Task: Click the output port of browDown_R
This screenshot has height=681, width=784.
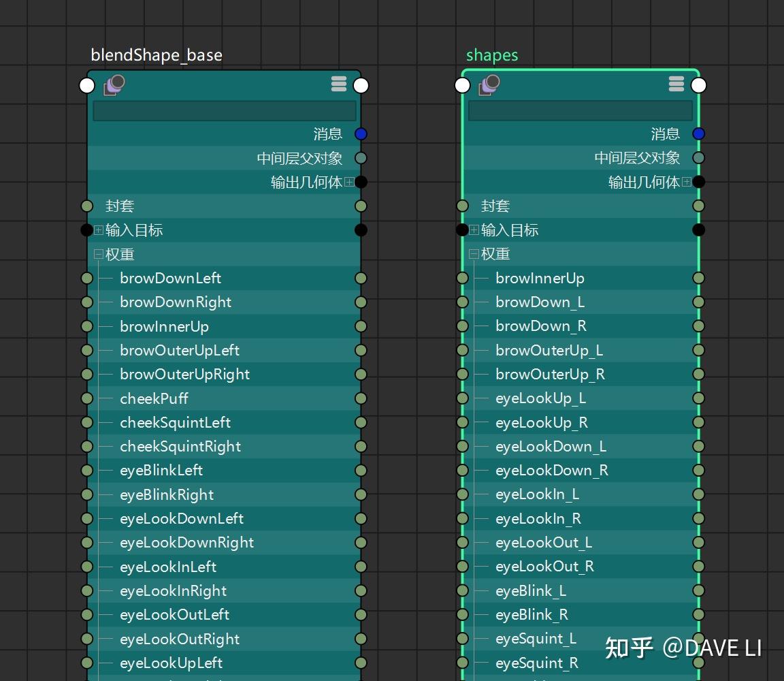Action: (698, 326)
